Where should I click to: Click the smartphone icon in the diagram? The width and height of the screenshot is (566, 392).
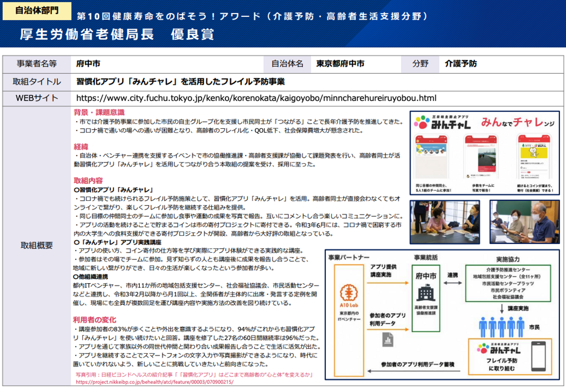click(x=538, y=356)
